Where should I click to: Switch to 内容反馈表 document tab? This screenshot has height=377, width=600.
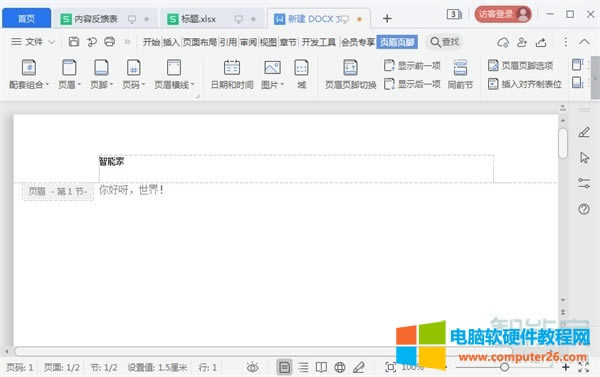tap(105, 18)
